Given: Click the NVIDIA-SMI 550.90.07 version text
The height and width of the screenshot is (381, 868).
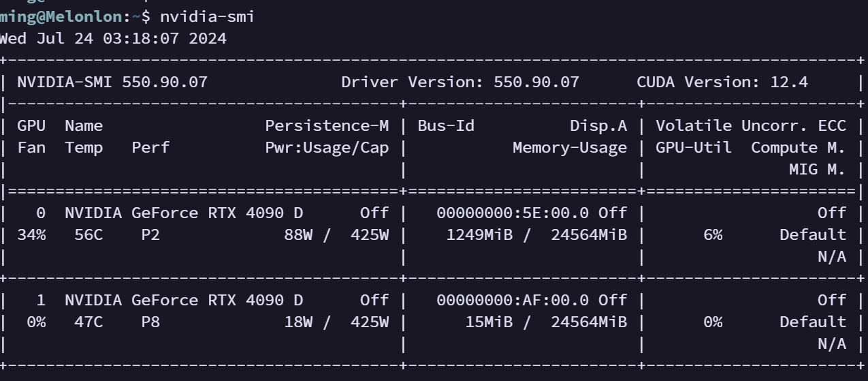Looking at the screenshot, I should click(x=112, y=82).
